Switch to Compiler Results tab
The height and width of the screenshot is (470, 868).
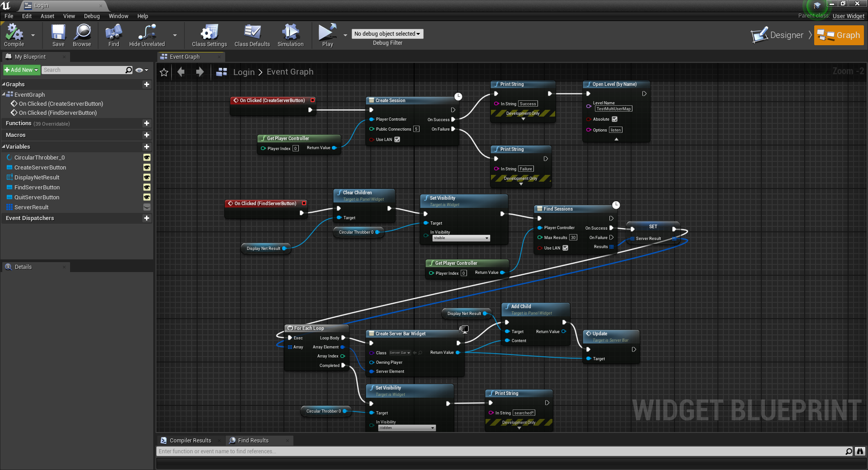click(190, 441)
